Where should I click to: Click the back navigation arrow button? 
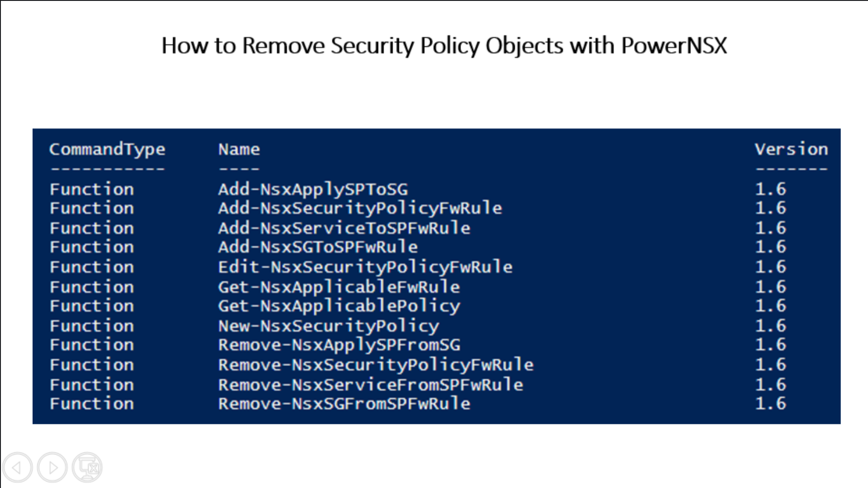[18, 467]
